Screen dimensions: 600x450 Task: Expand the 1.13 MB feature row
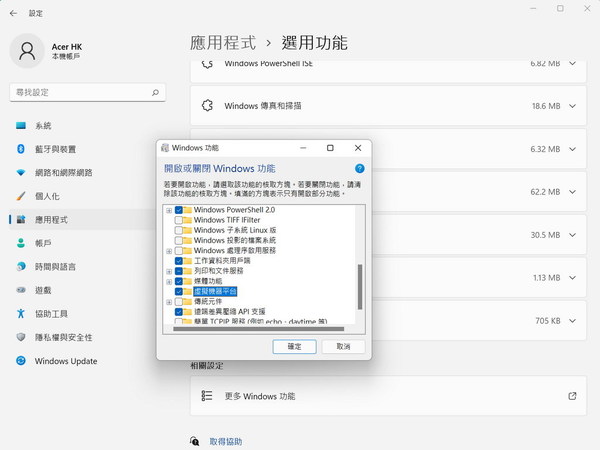572,278
